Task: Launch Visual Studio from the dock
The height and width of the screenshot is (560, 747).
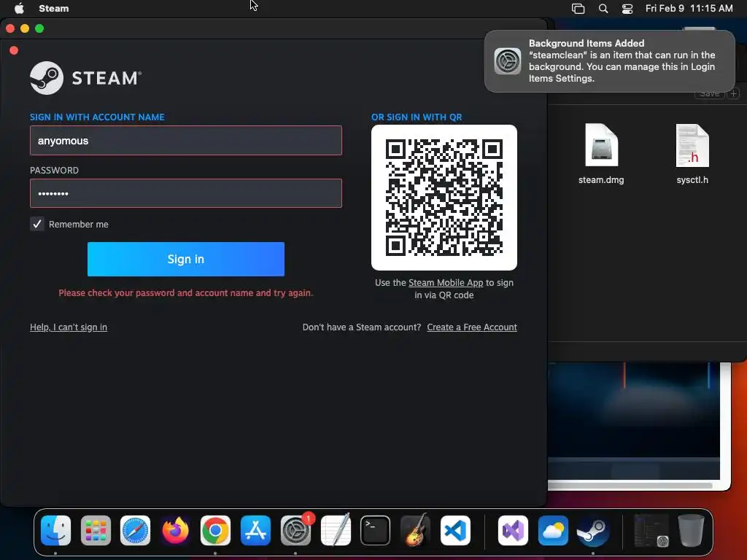Action: click(513, 530)
